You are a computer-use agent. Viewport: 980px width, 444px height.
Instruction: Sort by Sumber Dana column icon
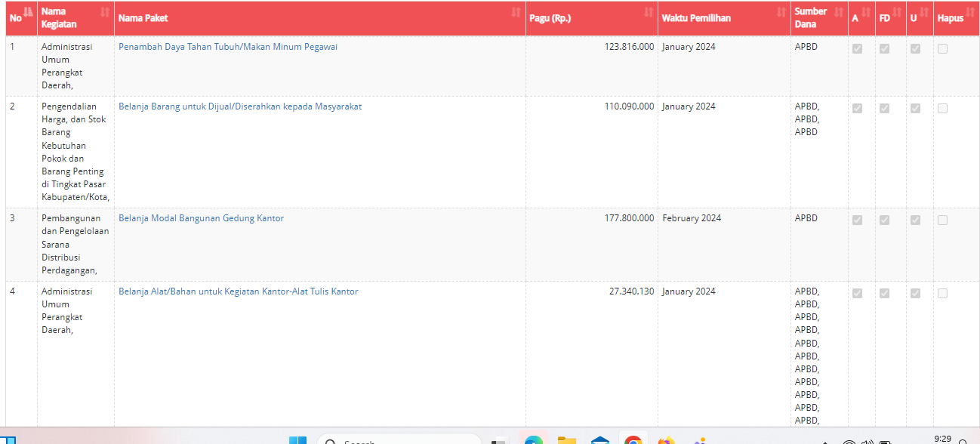pyautogui.click(x=837, y=12)
